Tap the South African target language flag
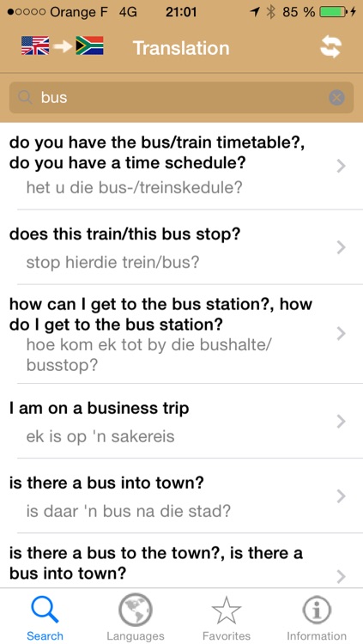Screen dimensions: 363x644 [x=89, y=46]
